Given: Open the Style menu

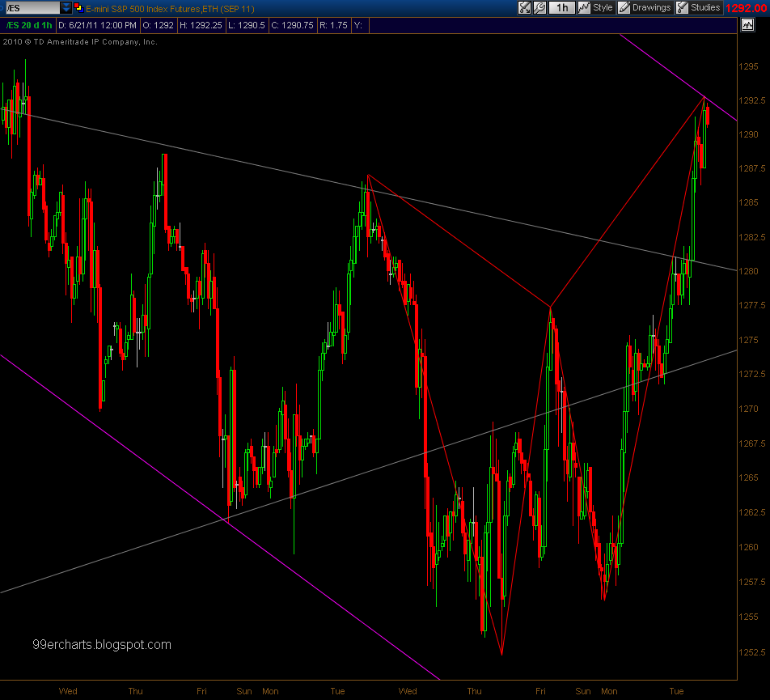Looking at the screenshot, I should [595, 7].
